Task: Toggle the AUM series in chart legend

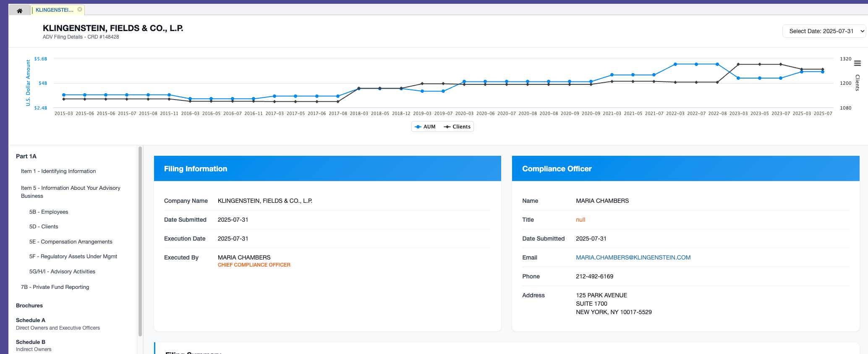Action: point(425,127)
